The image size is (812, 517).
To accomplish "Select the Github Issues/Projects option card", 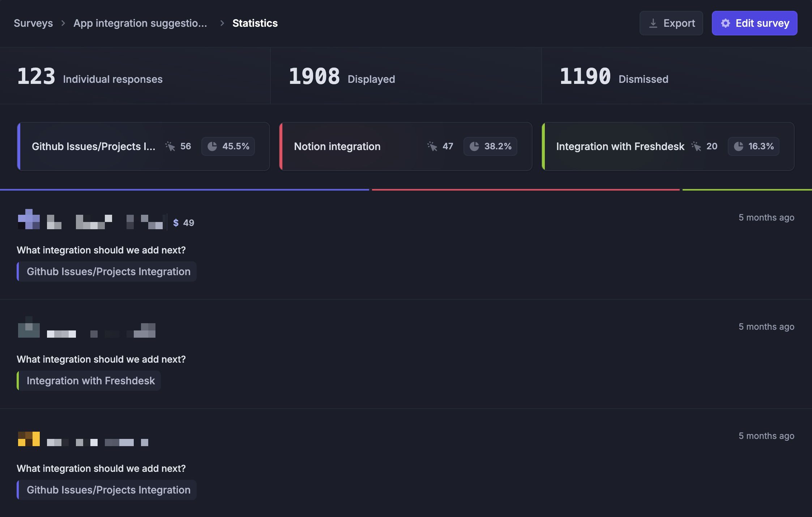I will coord(144,146).
